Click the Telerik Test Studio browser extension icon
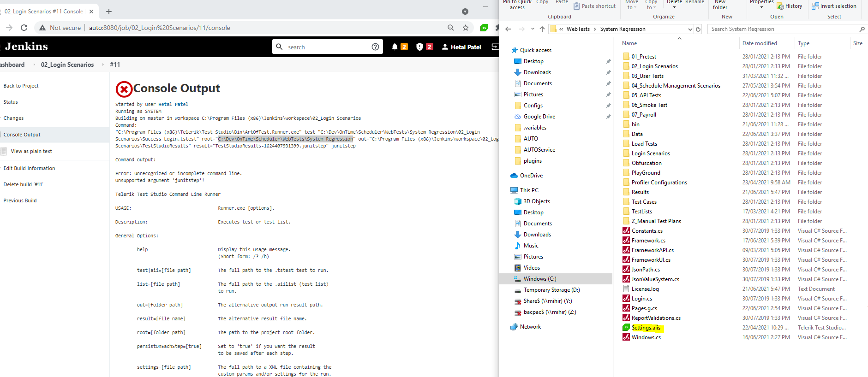The image size is (868, 377). pos(484,28)
